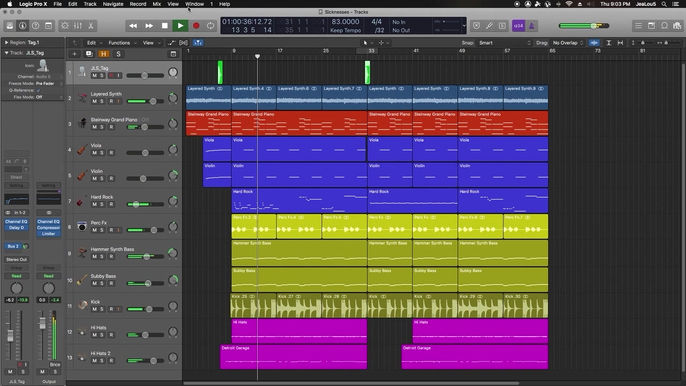The width and height of the screenshot is (686, 386).
Task: Open Smart Controls dial icon
Action: pyautogui.click(x=65, y=26)
